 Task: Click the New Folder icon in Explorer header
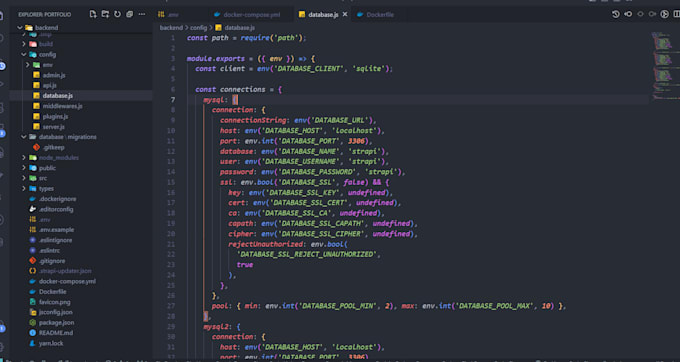(105, 14)
